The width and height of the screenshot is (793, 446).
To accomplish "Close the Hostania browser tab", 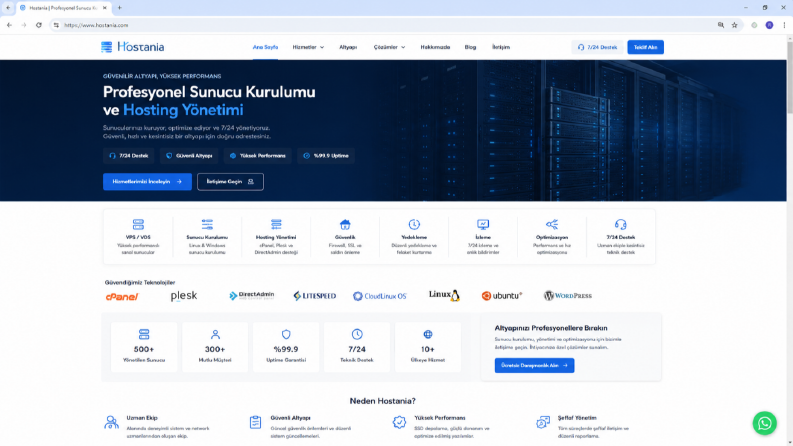I will coord(105,8).
